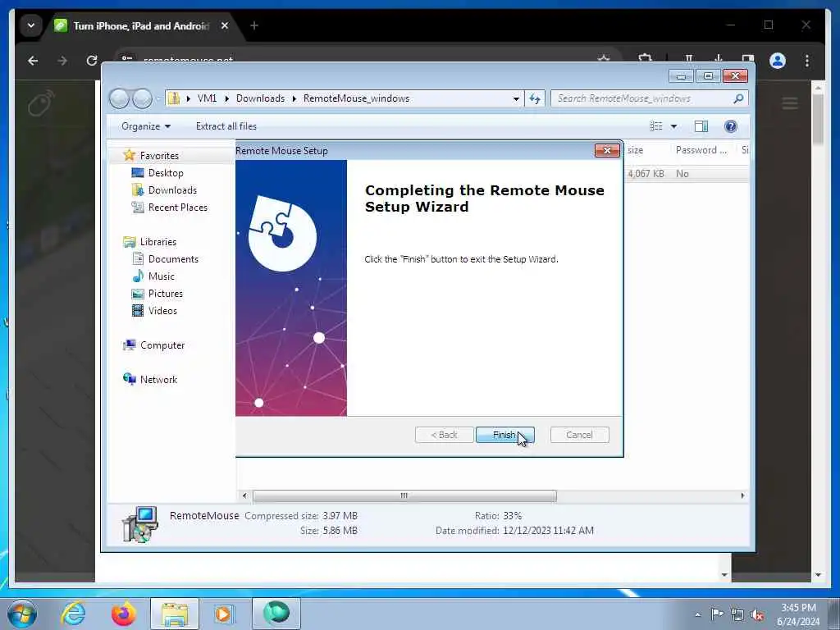The image size is (840, 630).
Task: Click the Cancel button in the setup wizard
Action: click(579, 435)
